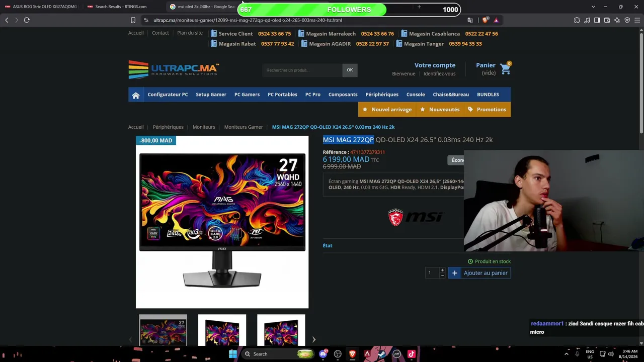Reload the page with the refresh icon

[27, 20]
